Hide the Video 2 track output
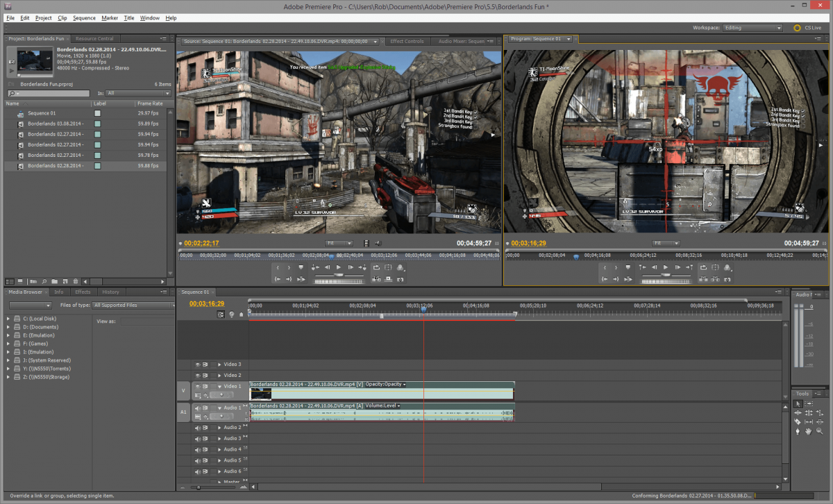 (x=198, y=376)
